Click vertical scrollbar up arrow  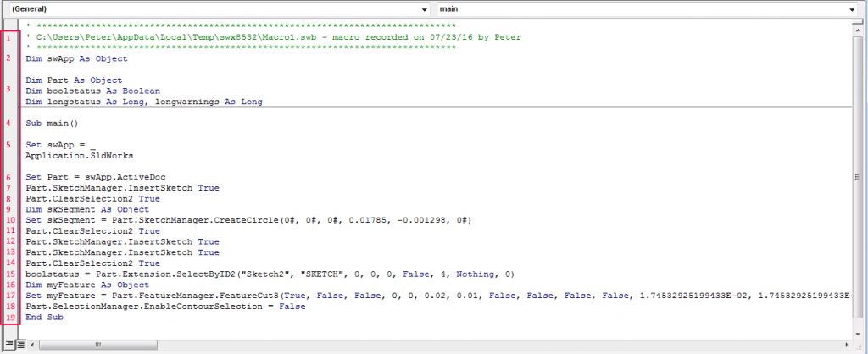[857, 31]
